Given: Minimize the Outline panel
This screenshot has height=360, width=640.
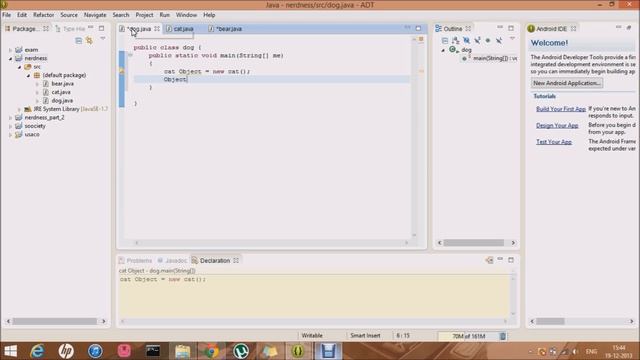Looking at the screenshot, I should point(500,27).
